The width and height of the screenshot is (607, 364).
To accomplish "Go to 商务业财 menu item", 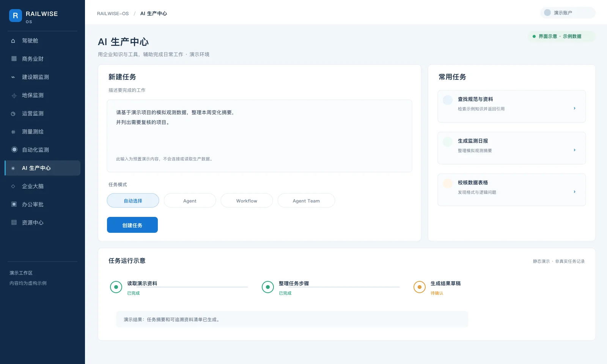I will 42,59.
